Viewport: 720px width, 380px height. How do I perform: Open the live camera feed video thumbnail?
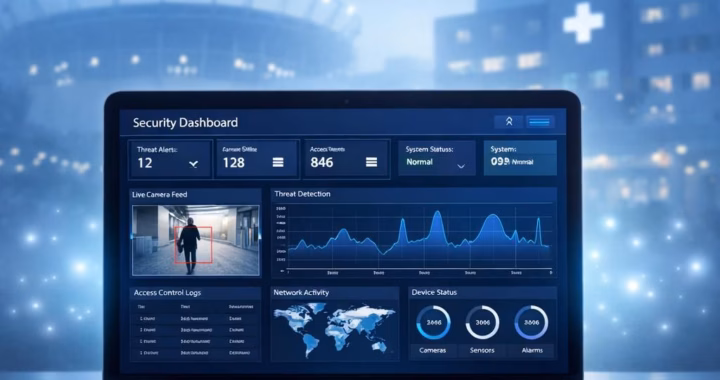point(196,240)
